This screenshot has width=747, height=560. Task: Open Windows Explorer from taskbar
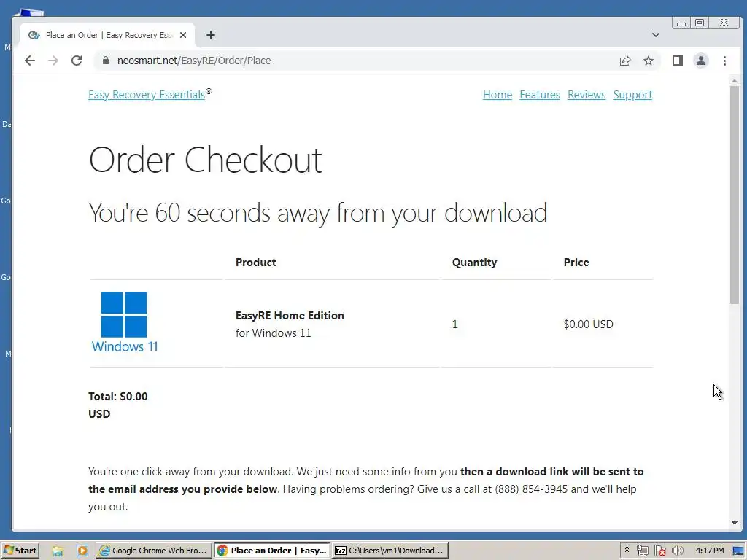(58, 551)
